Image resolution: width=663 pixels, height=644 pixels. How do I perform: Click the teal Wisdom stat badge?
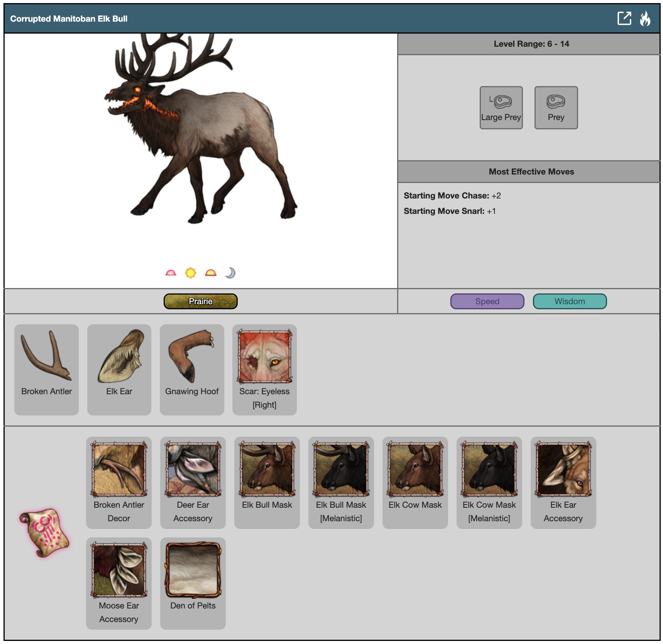(x=569, y=301)
